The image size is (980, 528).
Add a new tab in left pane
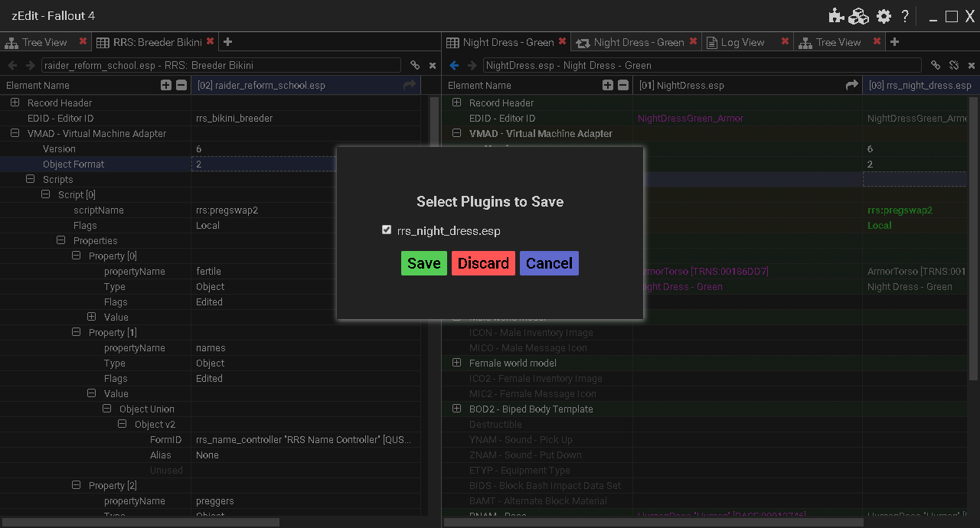pyautogui.click(x=227, y=42)
